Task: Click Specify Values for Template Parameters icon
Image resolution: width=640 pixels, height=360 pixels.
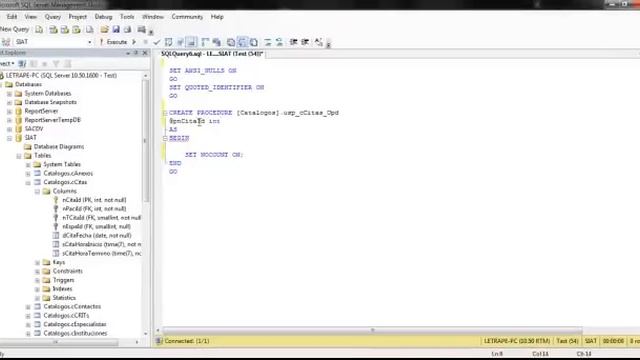Action: point(318,42)
